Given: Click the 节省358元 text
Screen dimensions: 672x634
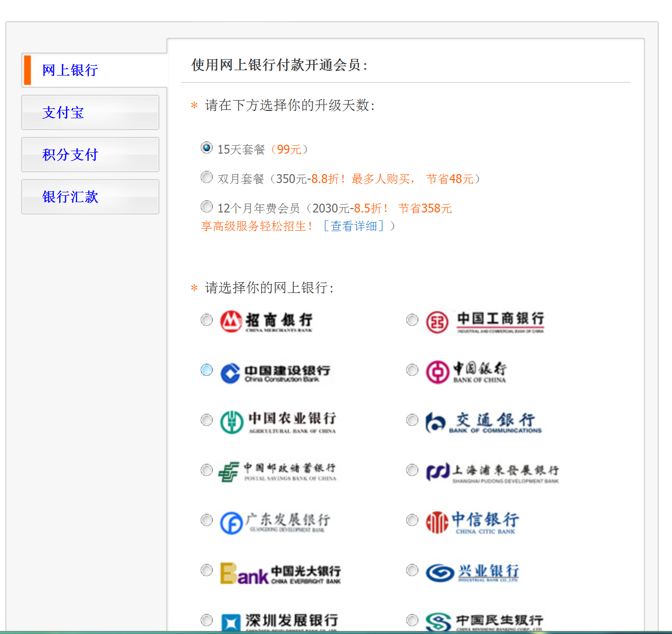Looking at the screenshot, I should tap(425, 209).
